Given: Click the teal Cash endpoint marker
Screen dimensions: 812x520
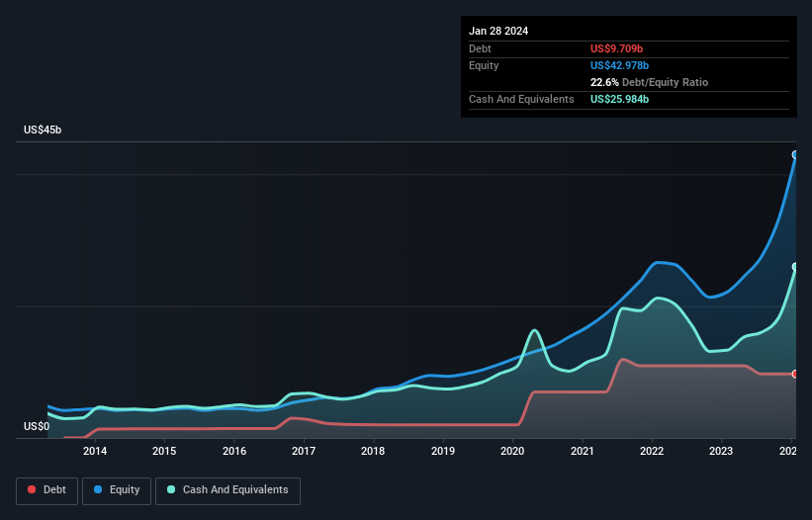Looking at the screenshot, I should [795, 267].
